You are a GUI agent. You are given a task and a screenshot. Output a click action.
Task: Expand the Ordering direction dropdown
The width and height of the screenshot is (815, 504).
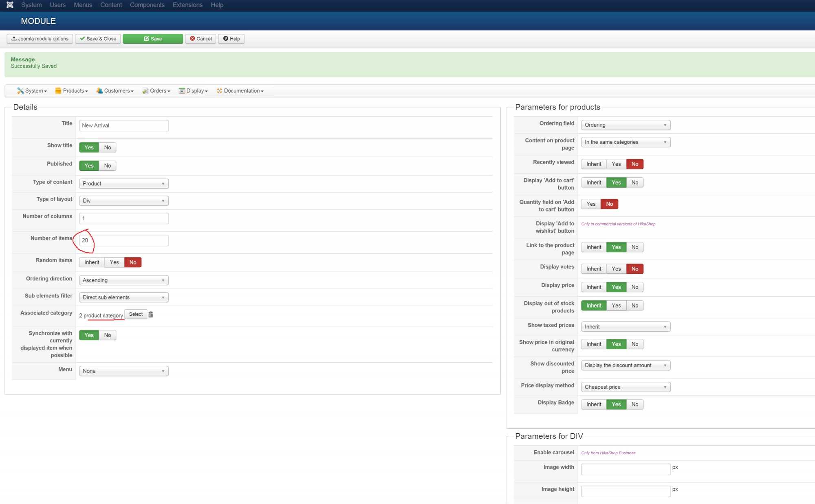click(123, 280)
